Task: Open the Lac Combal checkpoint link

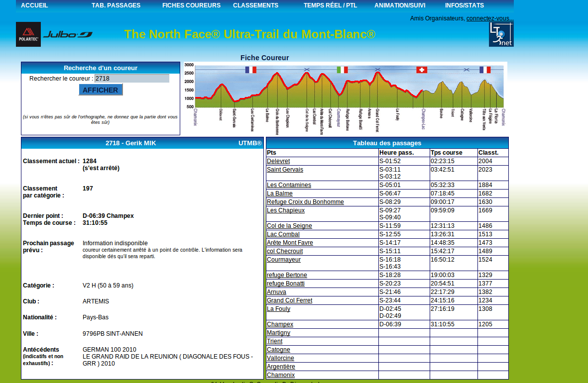Action: 283,234
